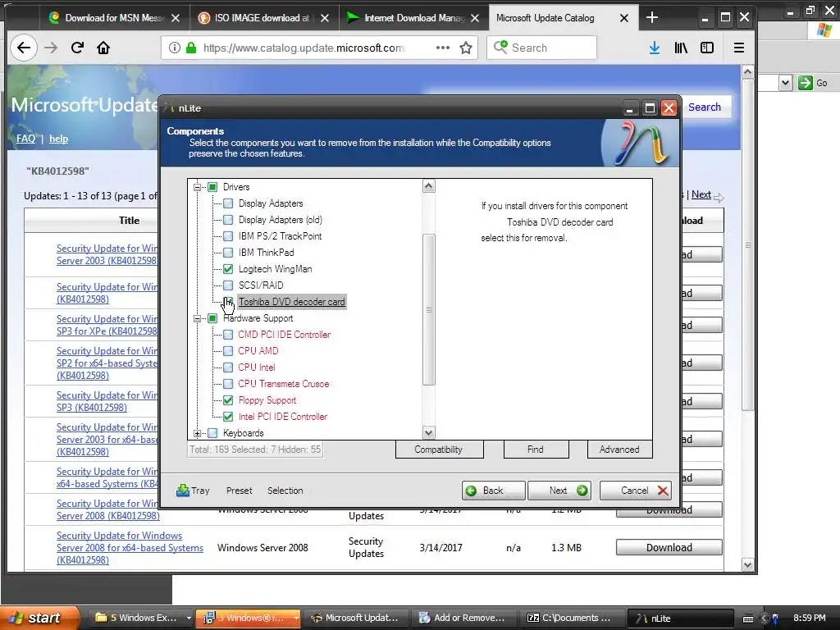
Task: Open the Preset menu in nLite
Action: click(x=239, y=491)
